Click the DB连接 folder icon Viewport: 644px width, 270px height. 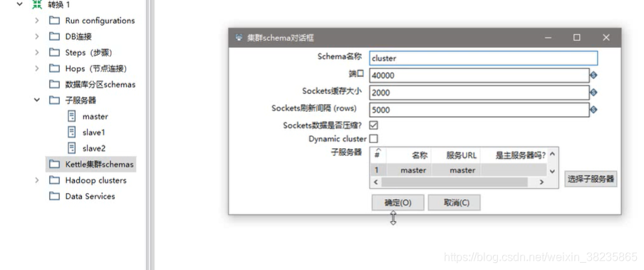click(x=54, y=36)
